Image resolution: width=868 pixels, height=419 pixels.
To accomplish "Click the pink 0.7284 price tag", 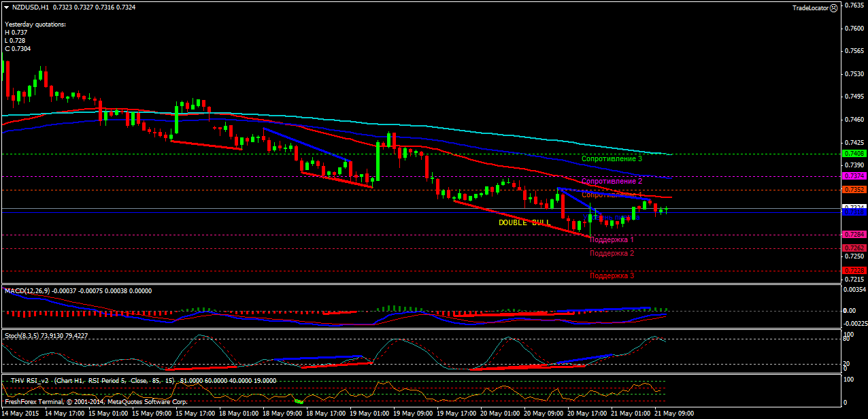I will [854, 234].
